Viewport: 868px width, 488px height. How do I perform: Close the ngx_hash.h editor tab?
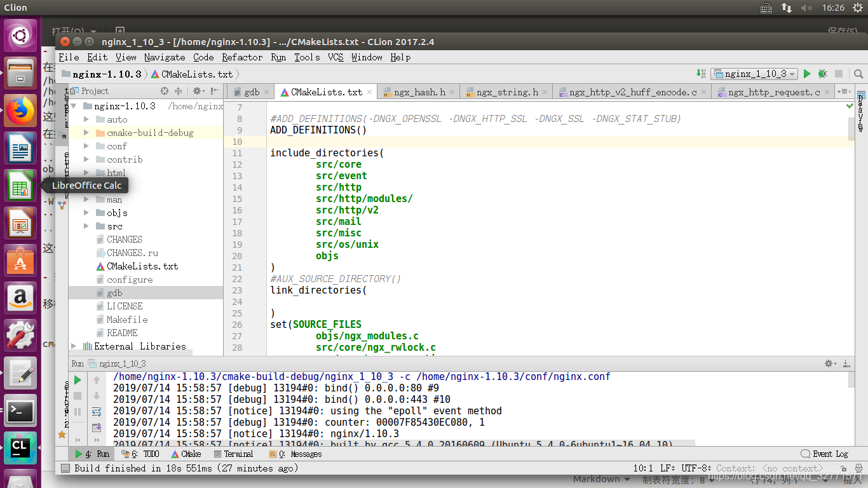[x=452, y=92]
